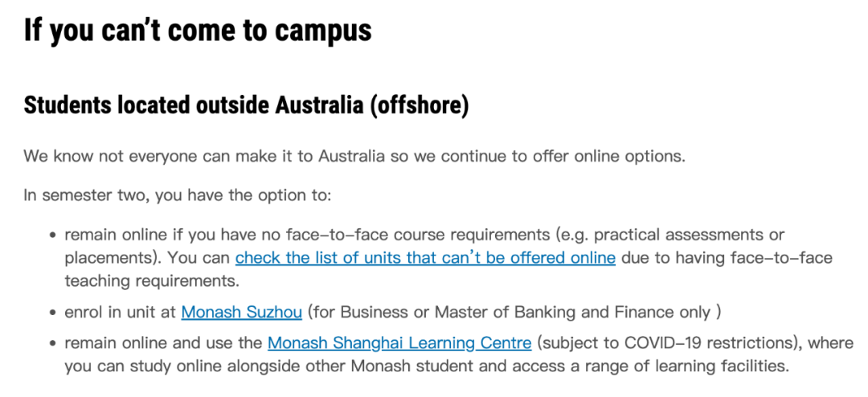
Task: Click the 'If you can't come to campus' heading
Action: (198, 31)
